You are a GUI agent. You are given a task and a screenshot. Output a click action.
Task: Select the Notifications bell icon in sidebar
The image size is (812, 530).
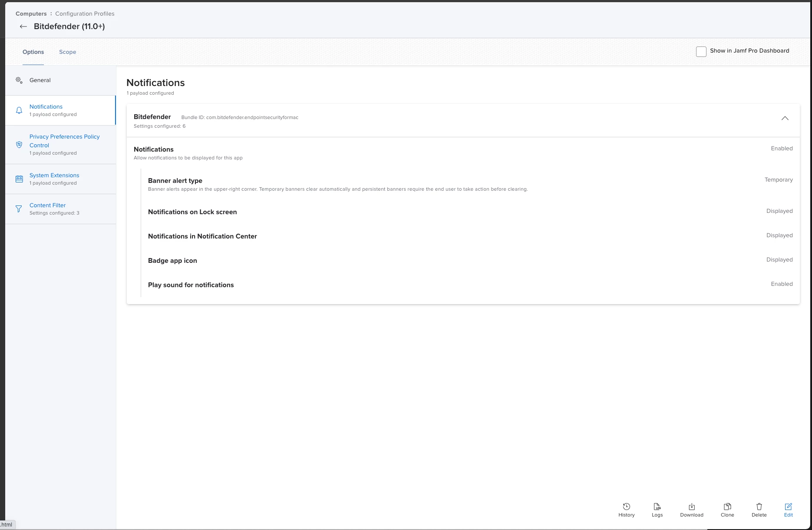point(19,110)
